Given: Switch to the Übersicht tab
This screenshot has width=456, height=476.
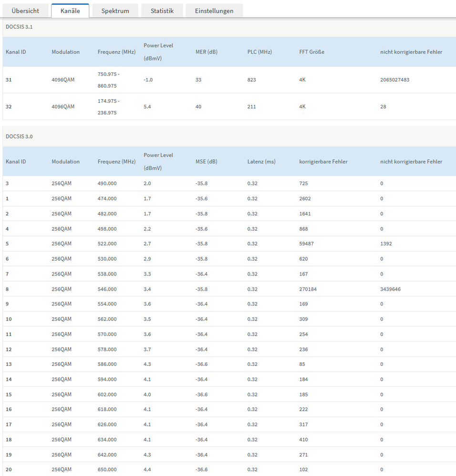Looking at the screenshot, I should tap(26, 11).
